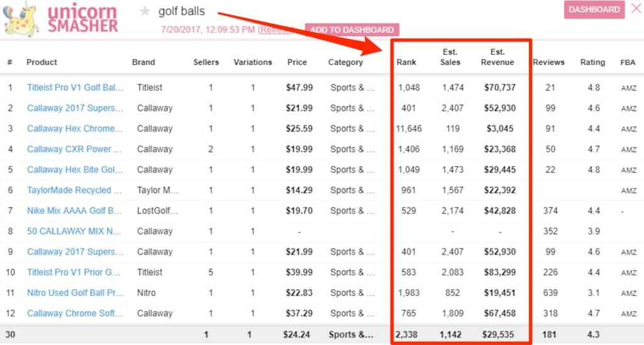Click Add to Dashboard button

[352, 30]
